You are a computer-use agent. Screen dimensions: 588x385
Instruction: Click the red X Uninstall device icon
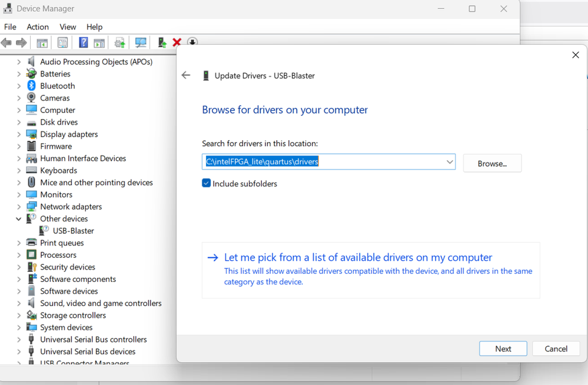click(177, 42)
